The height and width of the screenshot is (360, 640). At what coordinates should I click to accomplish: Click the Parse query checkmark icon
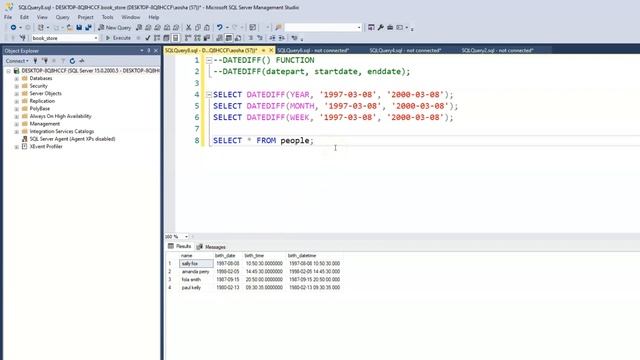pyautogui.click(x=147, y=38)
